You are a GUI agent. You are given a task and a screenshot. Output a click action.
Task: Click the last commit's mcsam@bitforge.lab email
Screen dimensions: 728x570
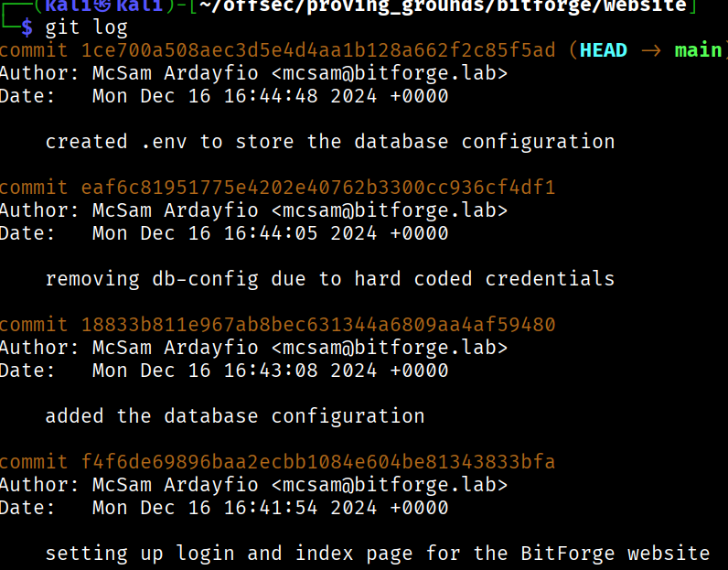[390, 485]
